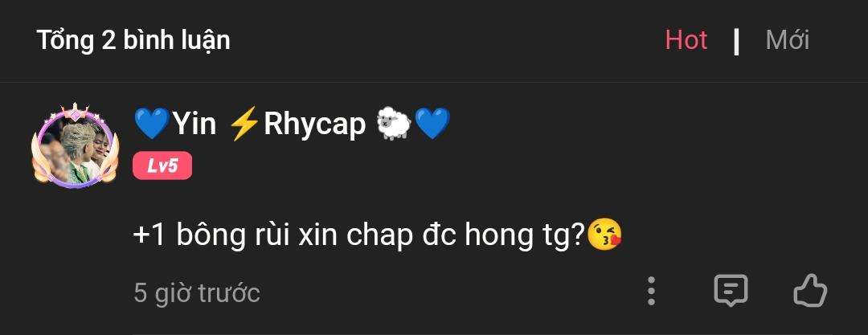Click the sheep emoji in username
The width and height of the screenshot is (868, 335).
click(x=393, y=124)
